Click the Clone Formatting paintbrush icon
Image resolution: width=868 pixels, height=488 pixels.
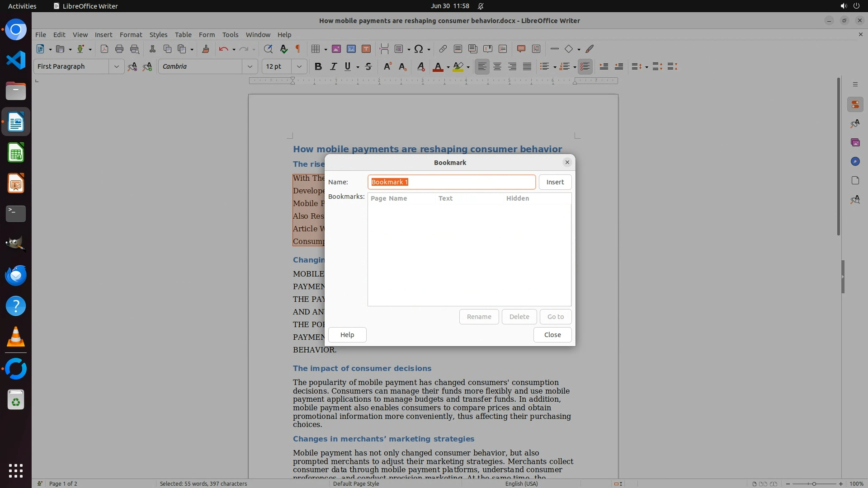206,49
